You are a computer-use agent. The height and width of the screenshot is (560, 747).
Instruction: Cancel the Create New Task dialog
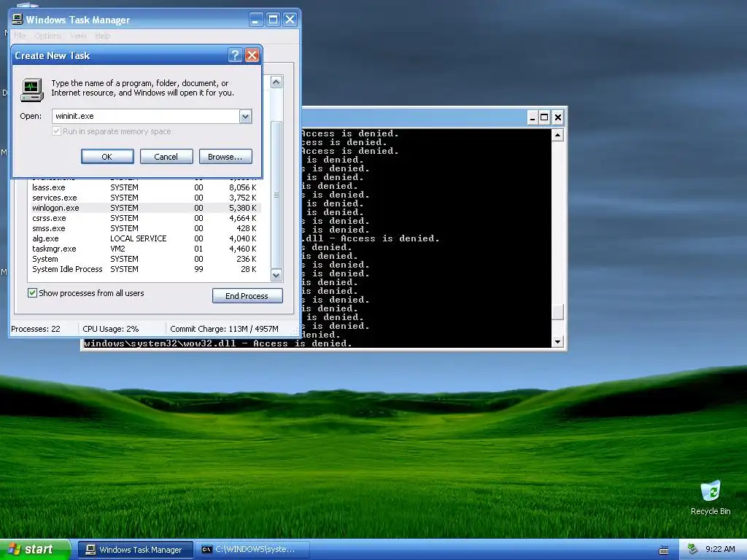coord(166,157)
